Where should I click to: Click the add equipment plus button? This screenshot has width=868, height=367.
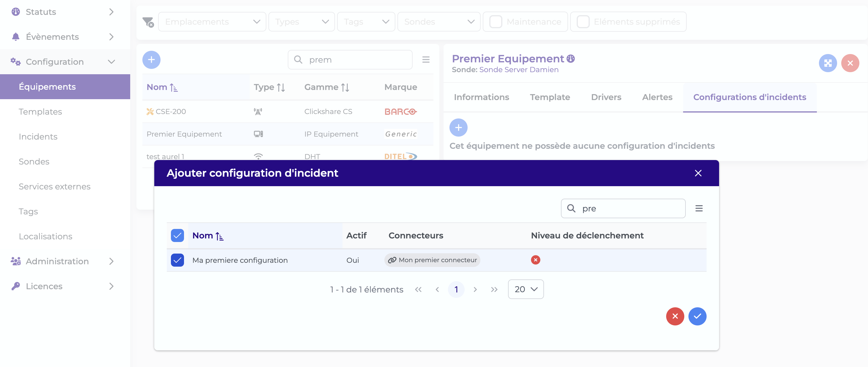pos(151,60)
